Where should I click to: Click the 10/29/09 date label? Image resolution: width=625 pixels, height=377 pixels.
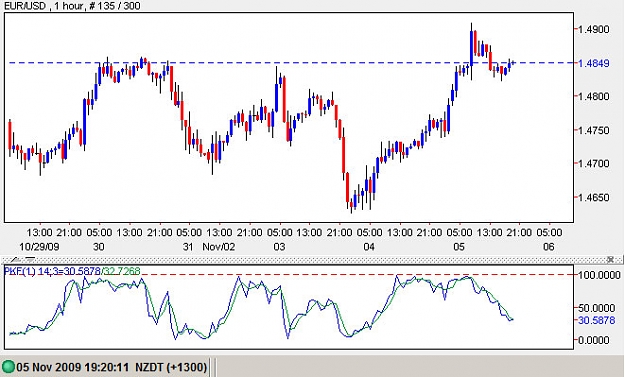[x=39, y=247]
